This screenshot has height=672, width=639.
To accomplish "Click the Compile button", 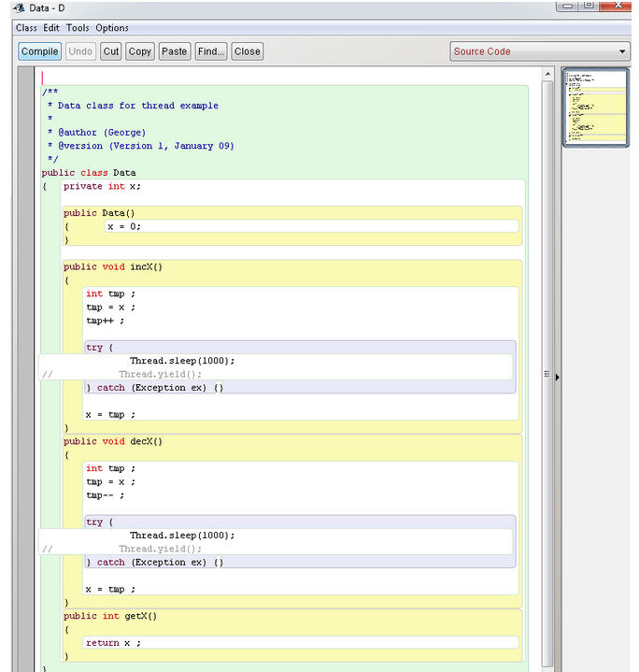I will (x=39, y=51).
